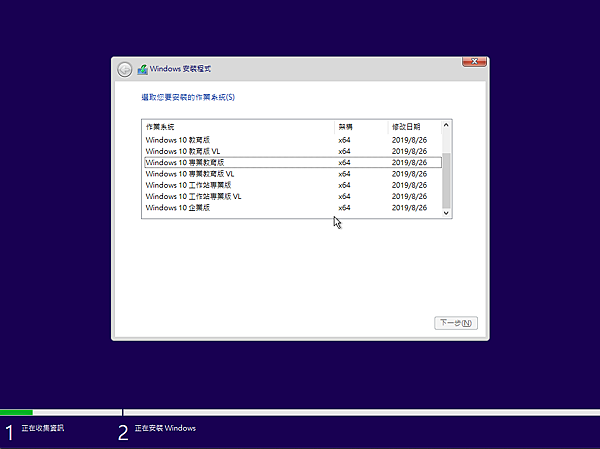Click the list scrollbar up arrow
600x449 pixels.
click(x=446, y=125)
